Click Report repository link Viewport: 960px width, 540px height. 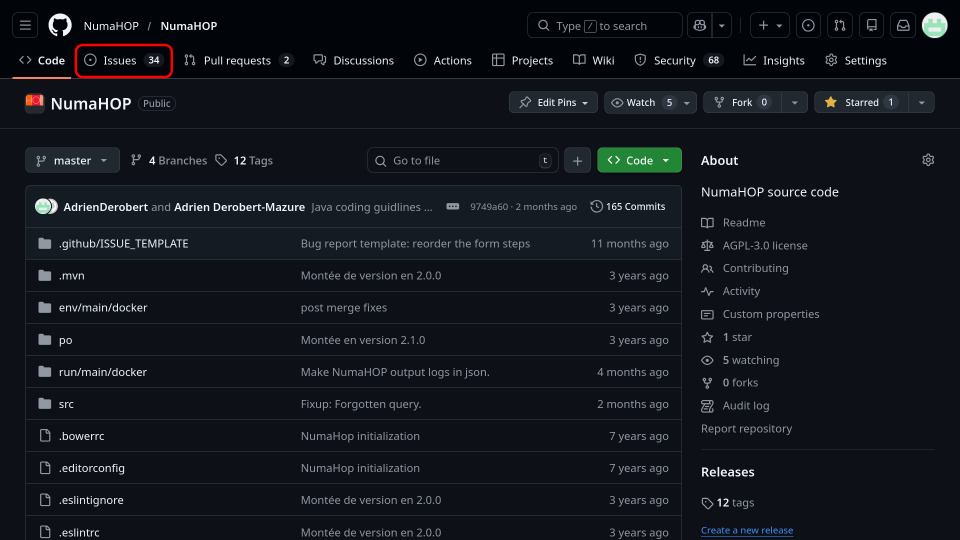746,429
